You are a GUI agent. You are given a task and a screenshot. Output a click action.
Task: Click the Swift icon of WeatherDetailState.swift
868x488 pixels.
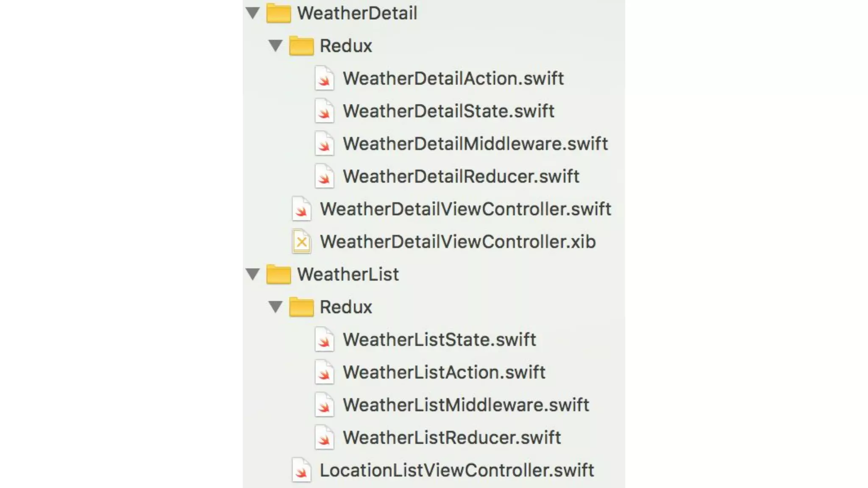pos(324,111)
